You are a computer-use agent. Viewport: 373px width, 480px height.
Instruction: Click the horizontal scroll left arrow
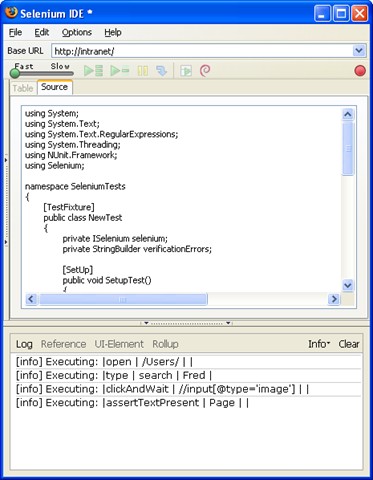[x=31, y=299]
